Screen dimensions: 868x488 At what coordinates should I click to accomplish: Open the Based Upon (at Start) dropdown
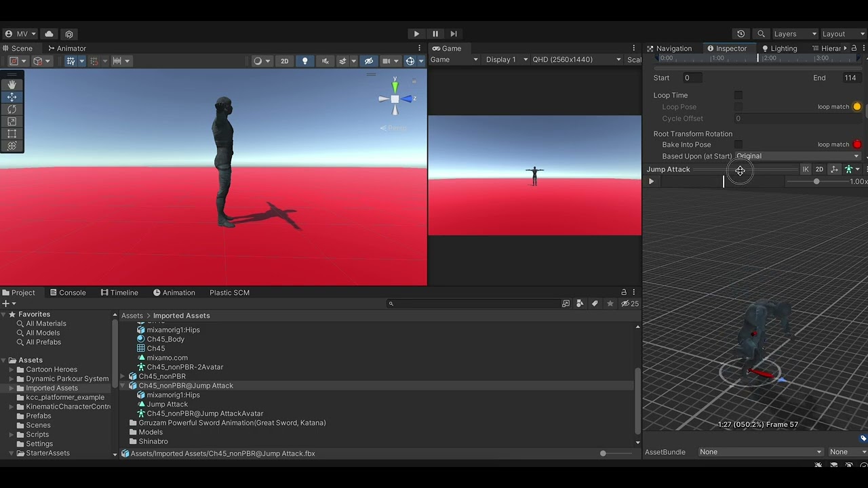(797, 156)
